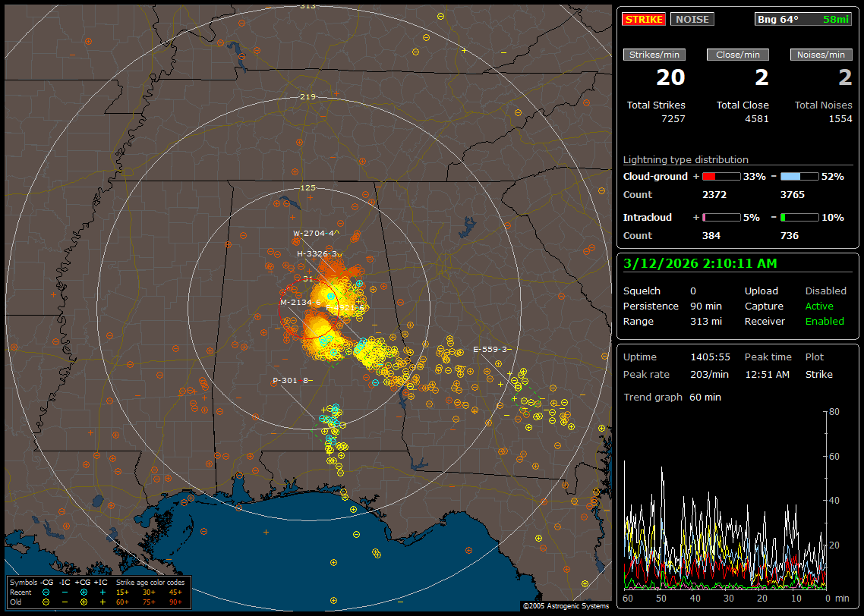Select the Noises/min rate label

pos(821,55)
